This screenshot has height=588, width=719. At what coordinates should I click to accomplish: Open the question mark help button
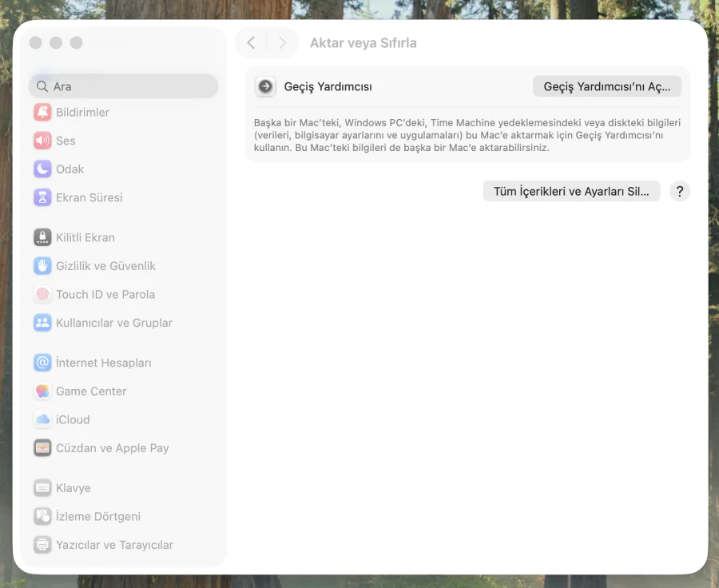tap(680, 191)
